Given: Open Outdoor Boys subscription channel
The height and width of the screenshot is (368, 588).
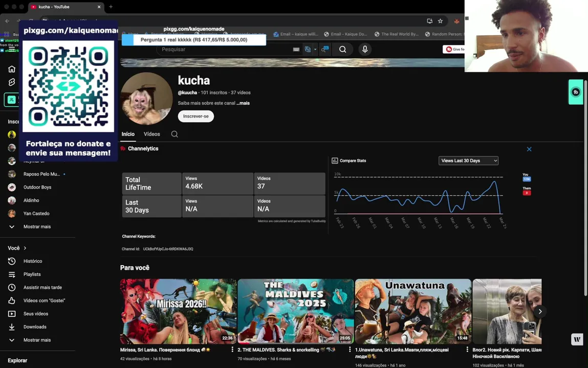Looking at the screenshot, I should pyautogui.click(x=37, y=187).
